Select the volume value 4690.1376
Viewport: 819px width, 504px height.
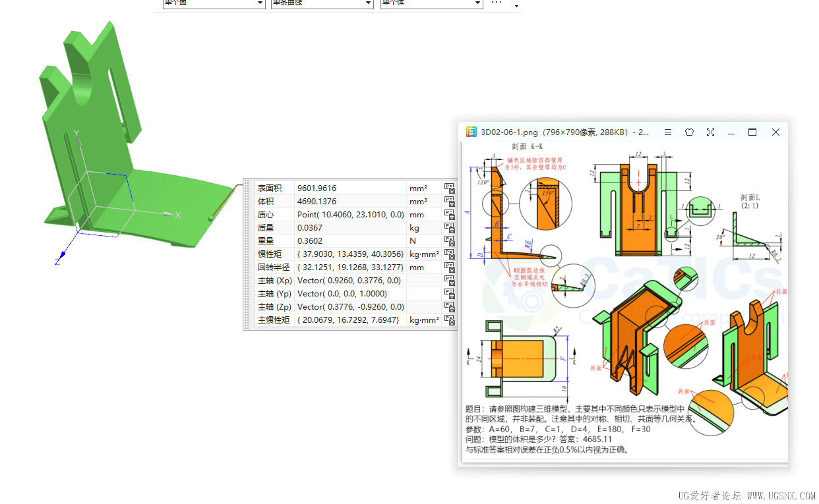[x=317, y=202]
